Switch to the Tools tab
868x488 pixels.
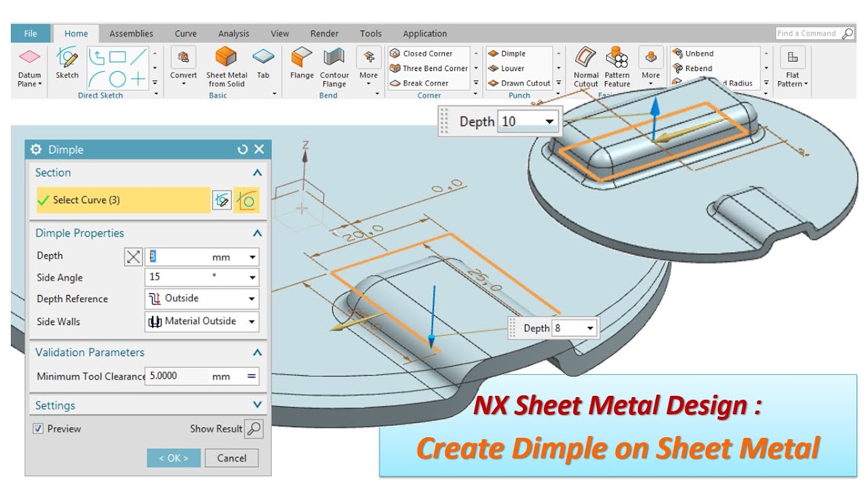click(x=370, y=33)
